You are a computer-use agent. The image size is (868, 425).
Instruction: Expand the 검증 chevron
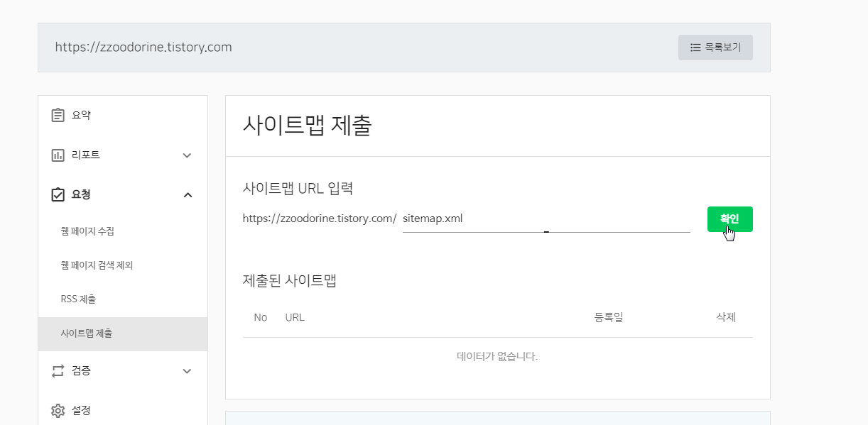[x=188, y=371]
